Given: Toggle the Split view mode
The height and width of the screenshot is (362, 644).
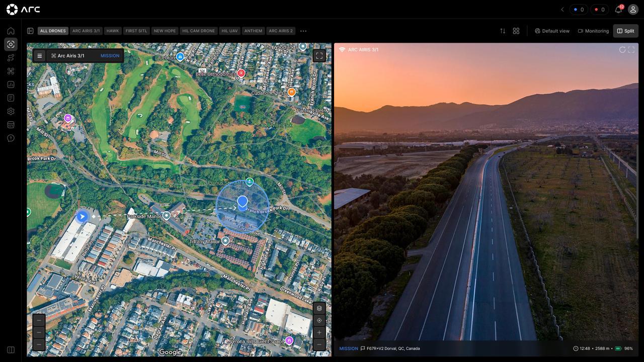Looking at the screenshot, I should (625, 31).
